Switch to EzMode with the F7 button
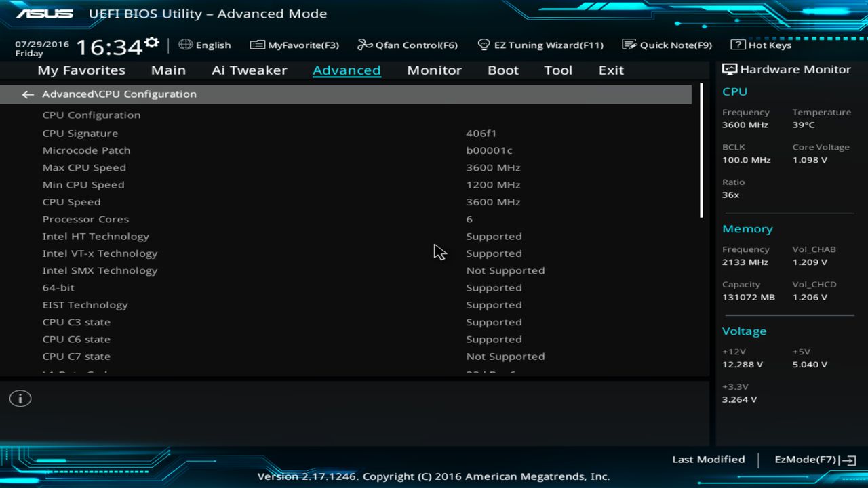Viewport: 868px width, 488px height. 814,459
